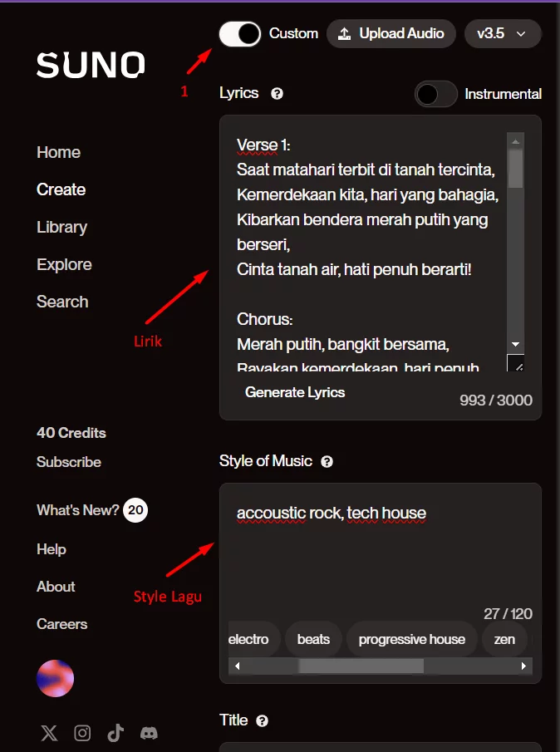This screenshot has width=560, height=752.
Task: Open What's New?
Action: (x=77, y=510)
